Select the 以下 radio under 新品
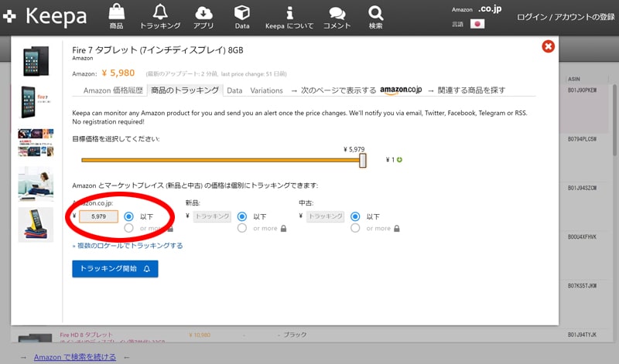The height and width of the screenshot is (364, 619). point(242,216)
